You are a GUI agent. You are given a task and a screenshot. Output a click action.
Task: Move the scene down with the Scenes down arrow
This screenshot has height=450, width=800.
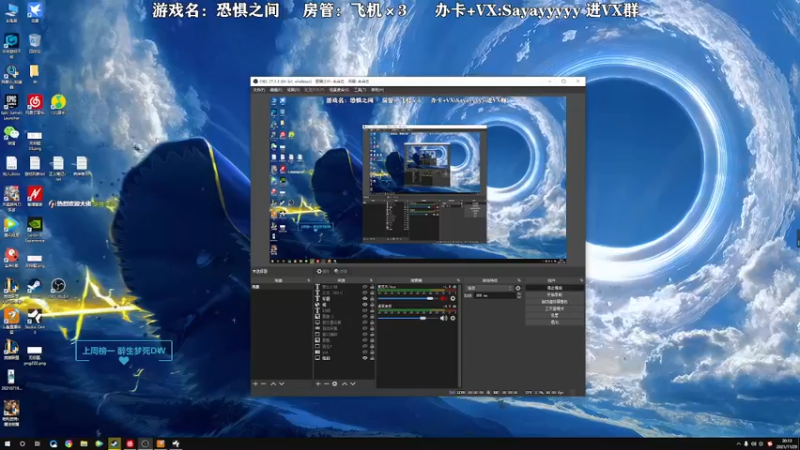[x=282, y=384]
